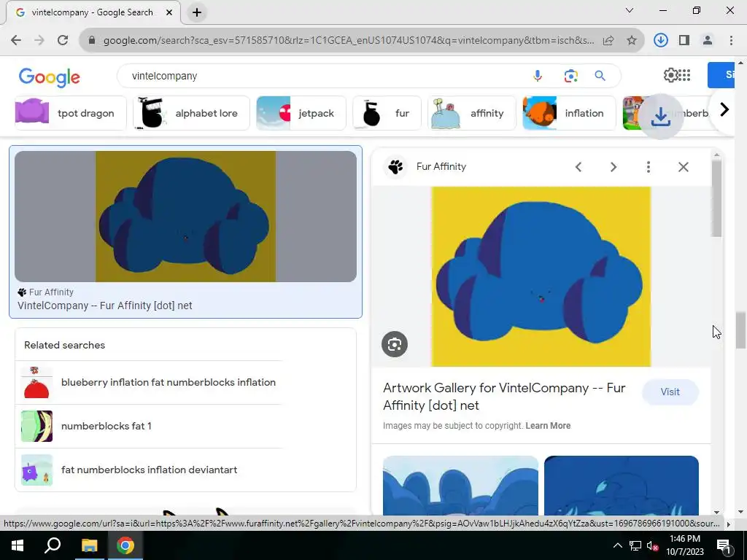Click the tab search dropdown chevron
The height and width of the screenshot is (560, 747).
click(630, 10)
